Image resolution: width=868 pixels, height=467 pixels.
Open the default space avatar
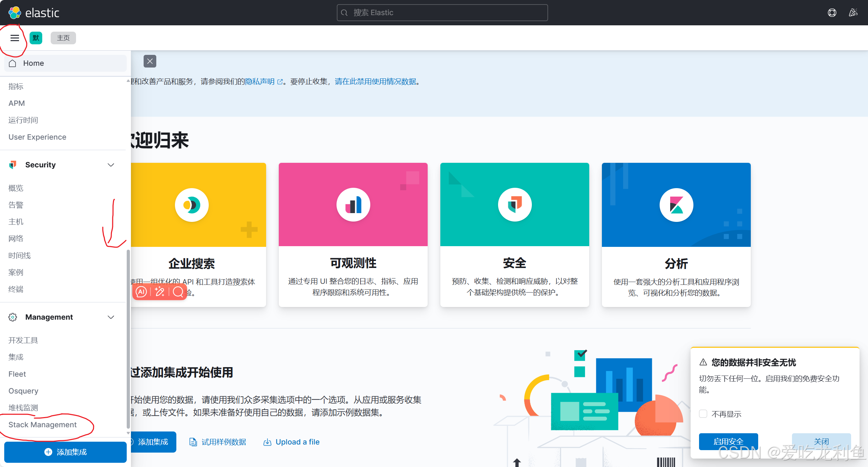[x=36, y=38]
